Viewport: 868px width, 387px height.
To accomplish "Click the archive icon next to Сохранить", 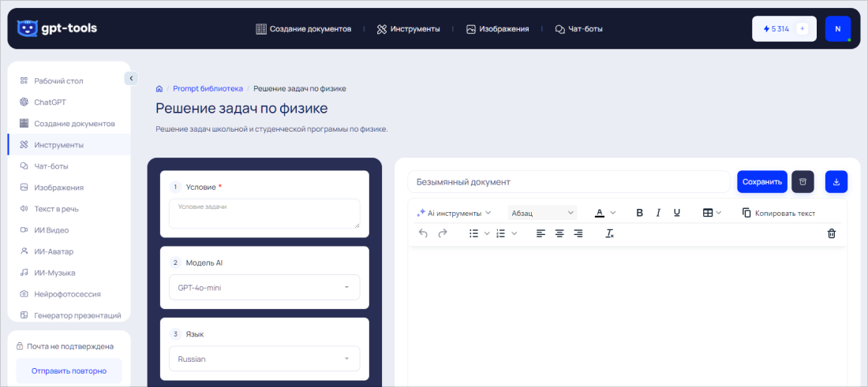I will 803,181.
